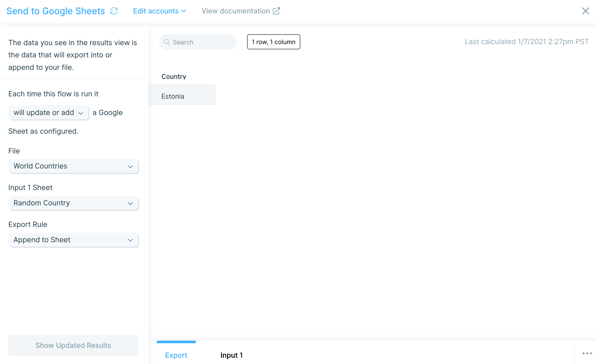Open the View documentation link
Screen dimensions: 597x364
236,11
